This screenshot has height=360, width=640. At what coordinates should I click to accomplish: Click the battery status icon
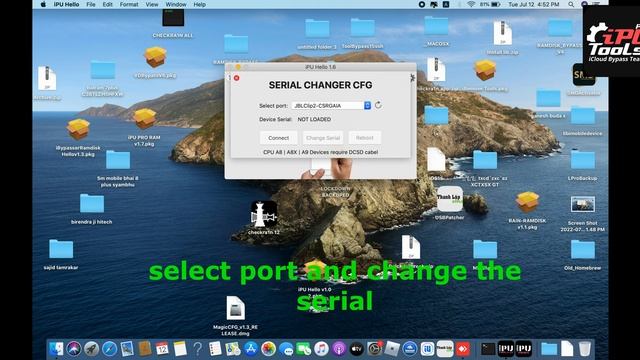coord(496,4)
